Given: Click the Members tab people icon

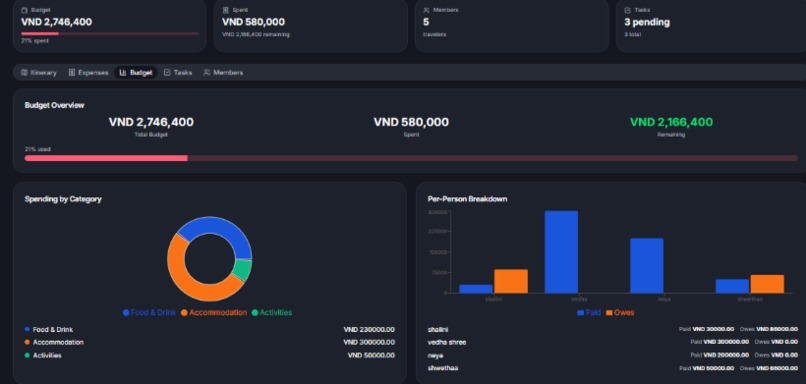Looking at the screenshot, I should click(207, 72).
